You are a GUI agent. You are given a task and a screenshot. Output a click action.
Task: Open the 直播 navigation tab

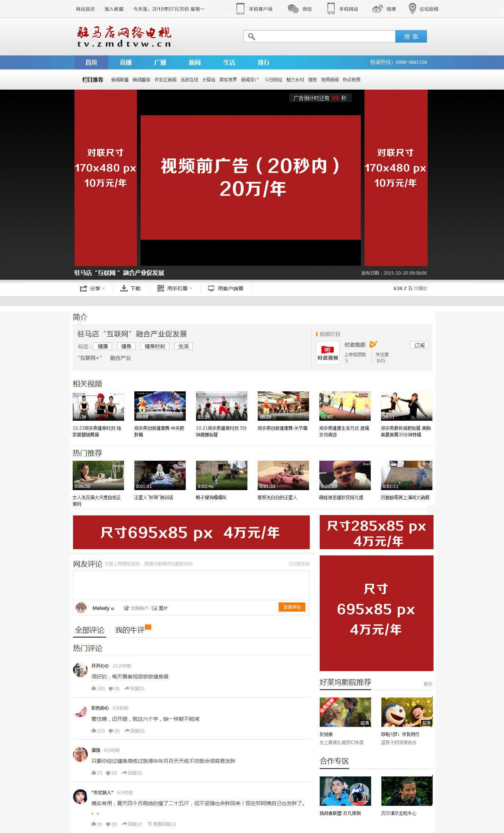click(126, 62)
